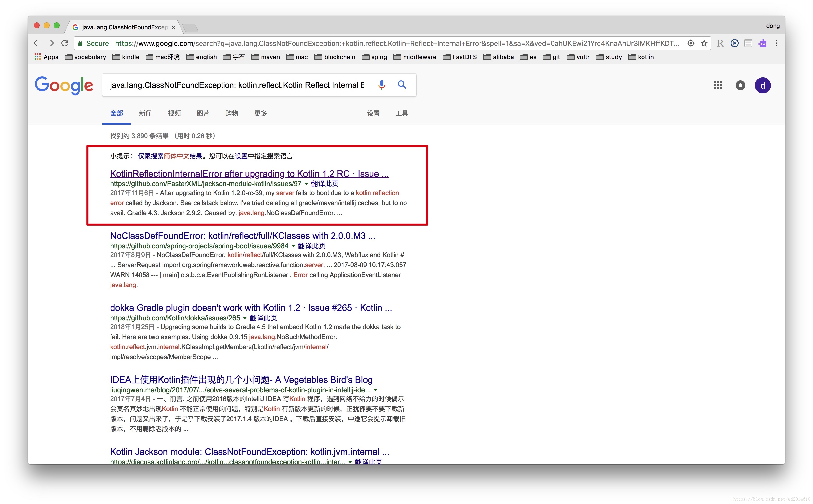Screen dimensions: 813x504
Task: Click inside the Google search text field
Action: 237,85
